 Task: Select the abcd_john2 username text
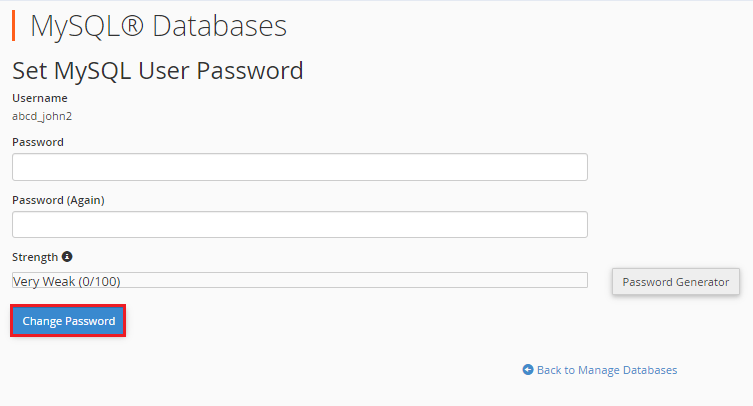(42, 116)
